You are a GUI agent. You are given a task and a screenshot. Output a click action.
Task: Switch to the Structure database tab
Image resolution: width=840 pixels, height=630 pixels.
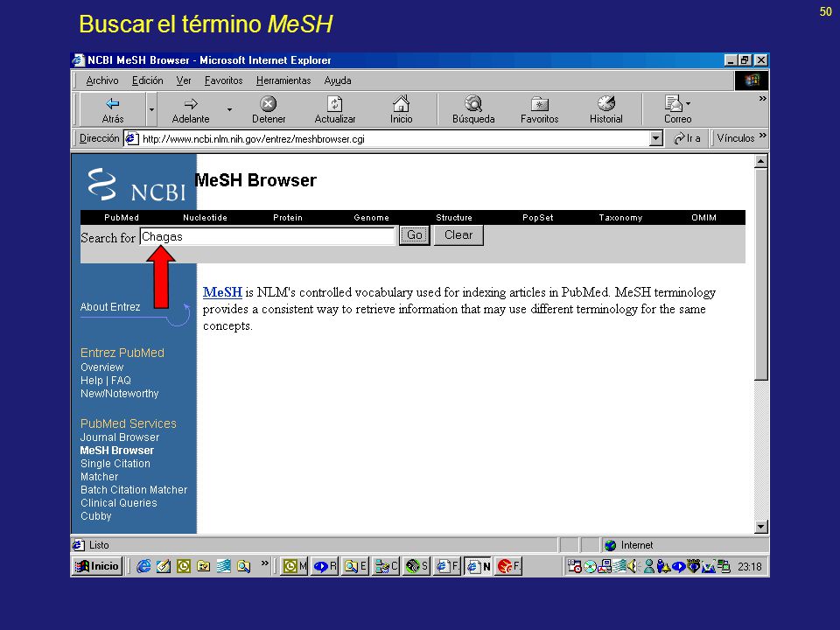pos(454,218)
